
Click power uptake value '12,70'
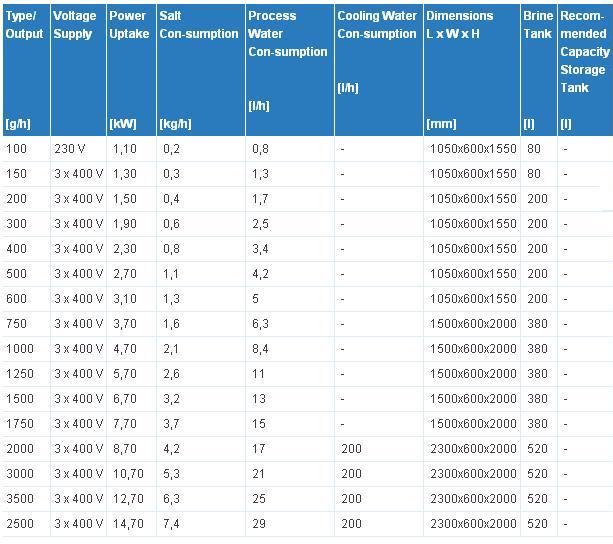[x=128, y=499]
